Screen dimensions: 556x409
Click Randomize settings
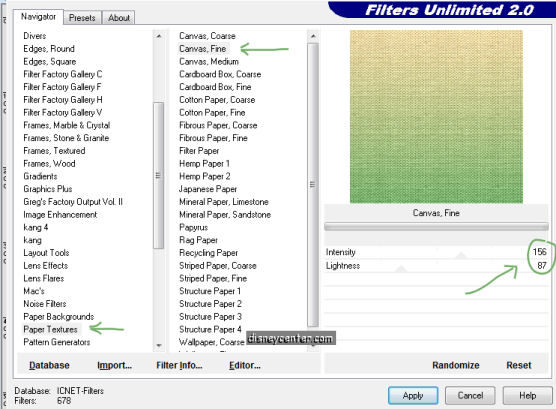coord(456,365)
